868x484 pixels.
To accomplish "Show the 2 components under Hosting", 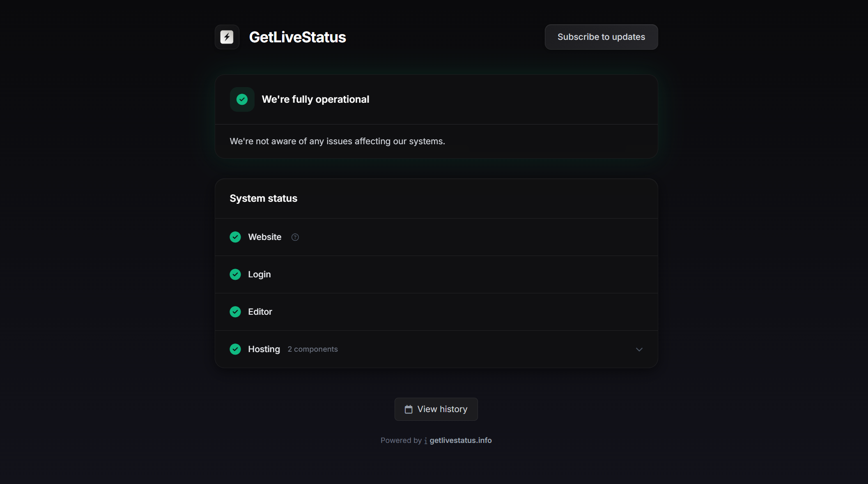I will pyautogui.click(x=312, y=349).
